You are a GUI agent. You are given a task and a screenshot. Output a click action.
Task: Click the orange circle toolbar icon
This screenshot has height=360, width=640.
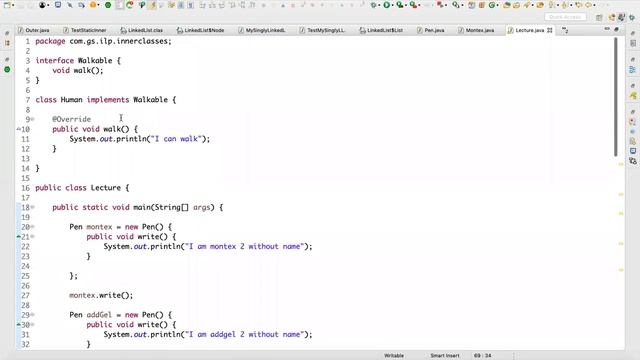click(93, 5)
